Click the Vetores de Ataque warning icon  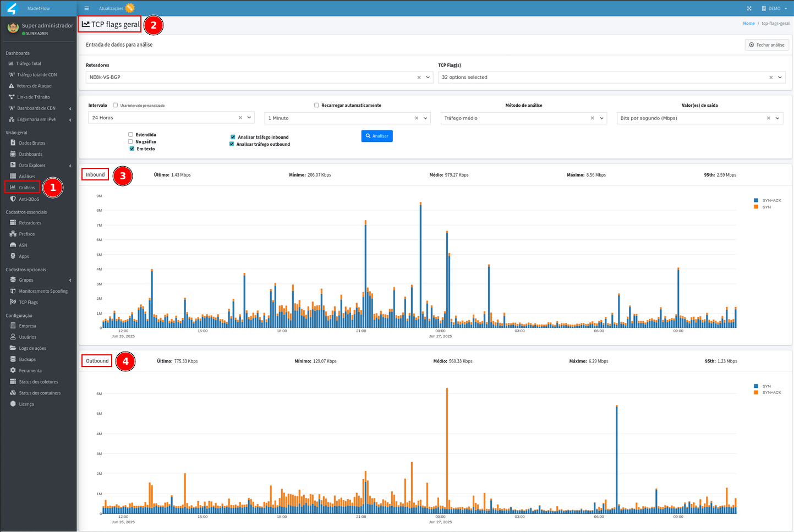point(12,86)
